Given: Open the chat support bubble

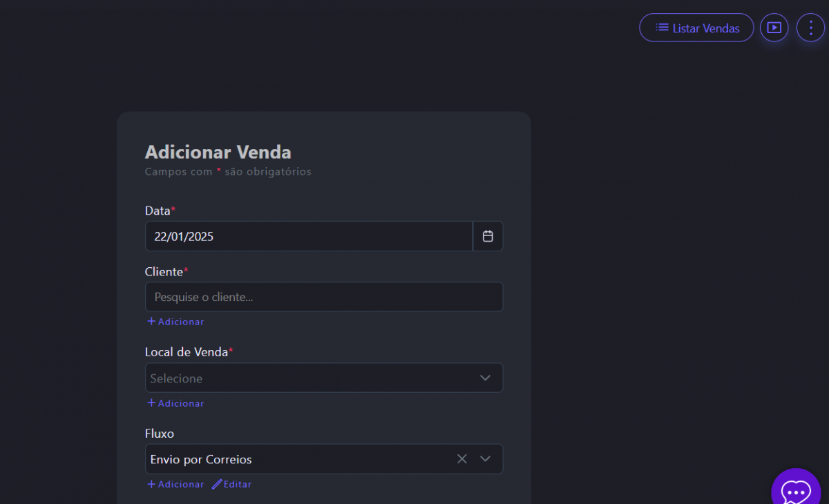Looking at the screenshot, I should (796, 492).
